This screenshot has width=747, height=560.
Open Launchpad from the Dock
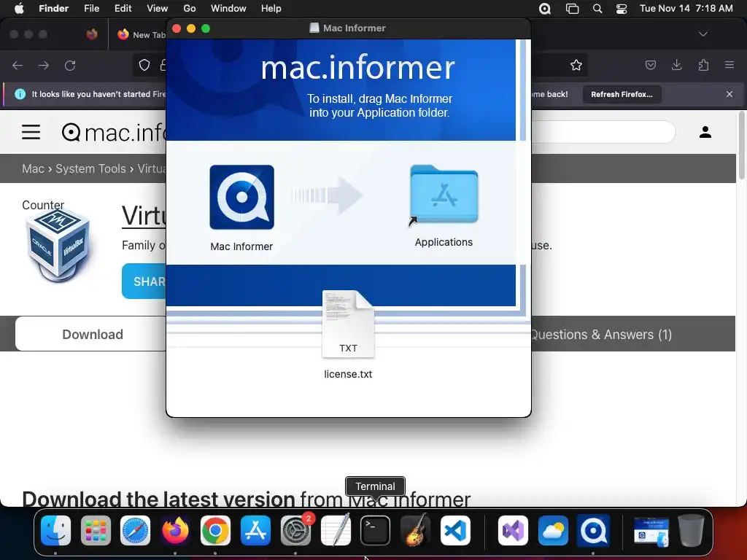96,530
